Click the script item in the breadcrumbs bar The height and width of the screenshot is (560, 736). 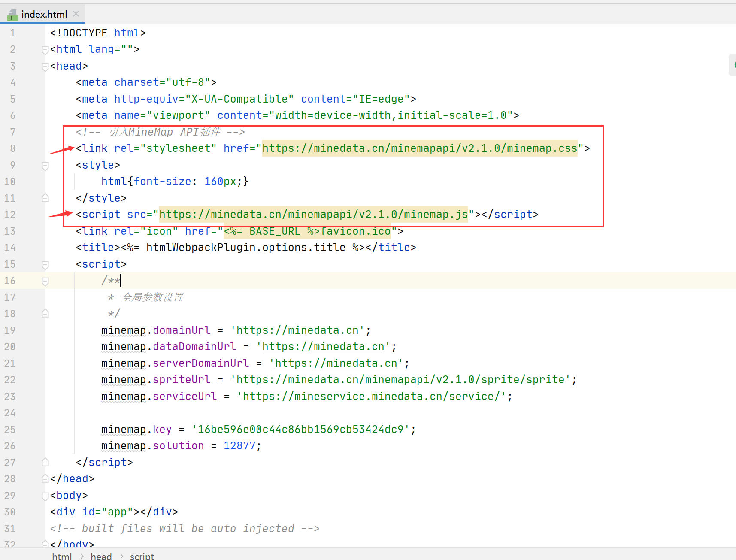point(142,555)
